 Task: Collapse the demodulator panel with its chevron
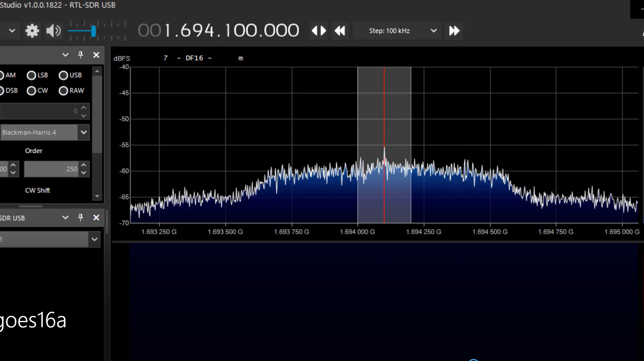click(65, 55)
